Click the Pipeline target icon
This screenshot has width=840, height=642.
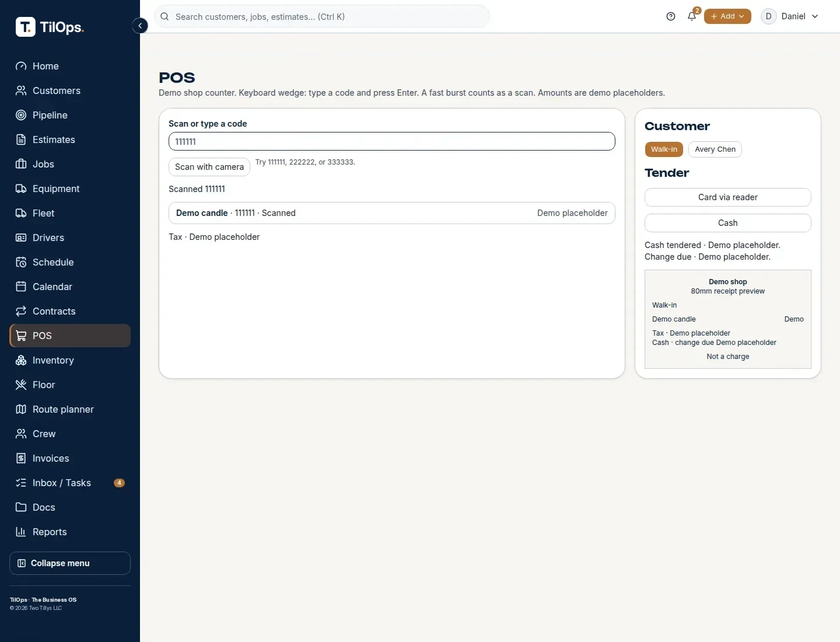pos(21,115)
